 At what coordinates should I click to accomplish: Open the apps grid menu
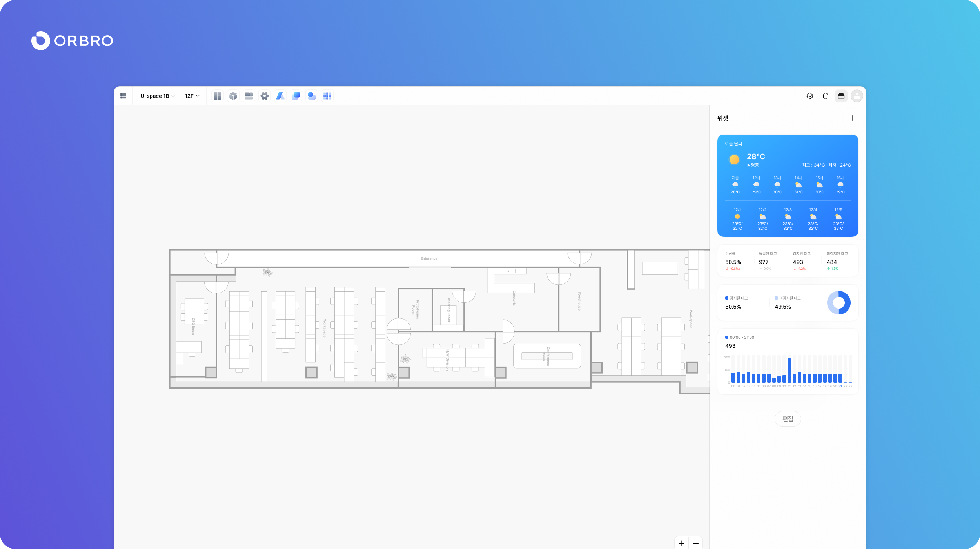point(123,96)
